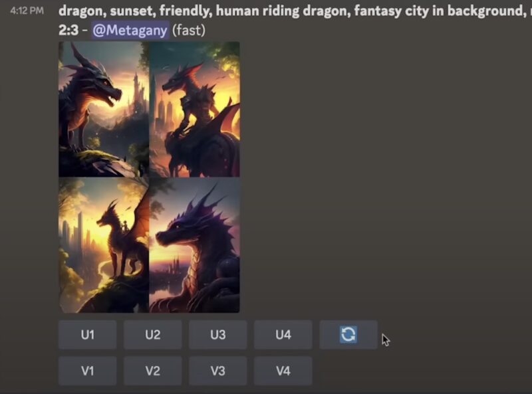
Task: Choose the V4 variation button
Action: point(283,371)
